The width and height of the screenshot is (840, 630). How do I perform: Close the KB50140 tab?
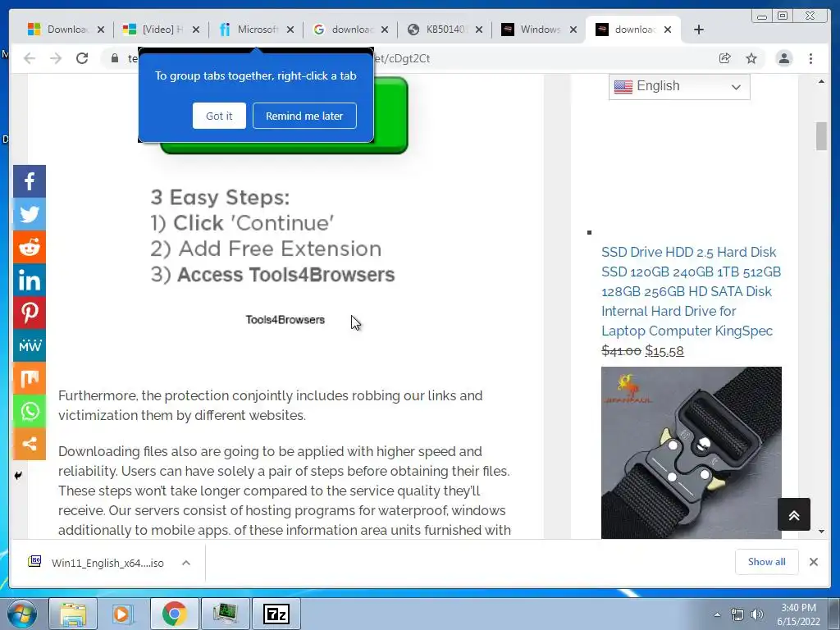click(x=479, y=30)
